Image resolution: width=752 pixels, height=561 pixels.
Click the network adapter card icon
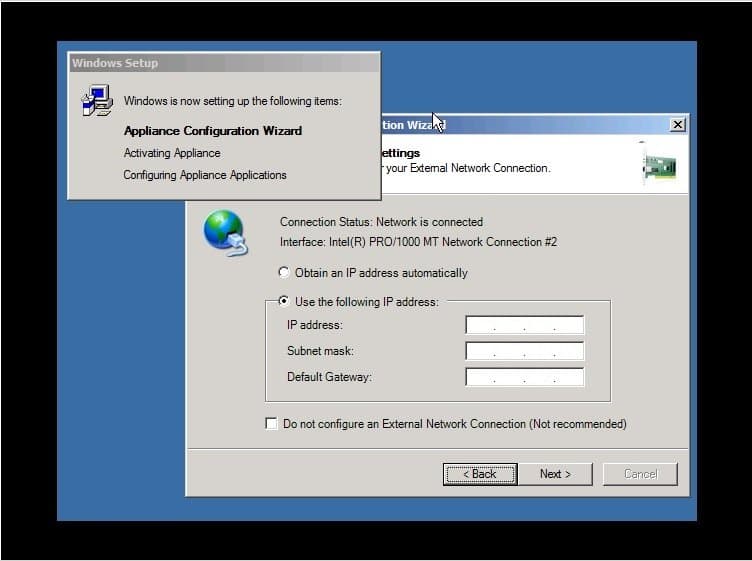click(x=659, y=164)
